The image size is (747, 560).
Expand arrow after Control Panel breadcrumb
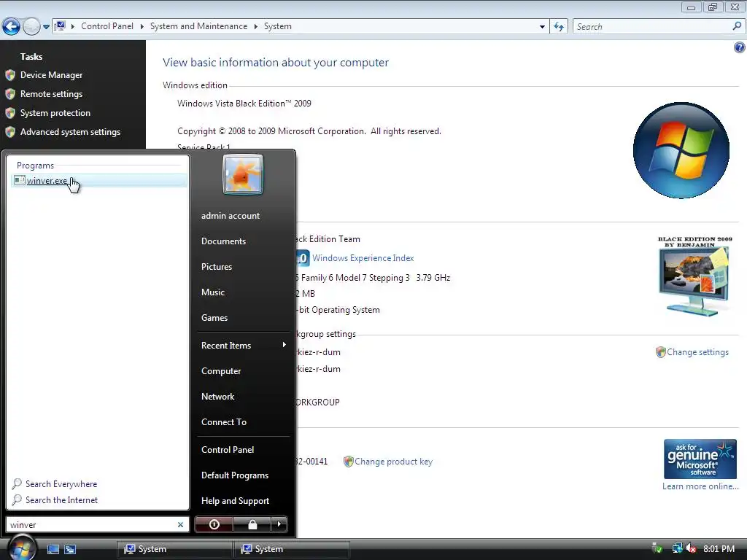tap(142, 26)
